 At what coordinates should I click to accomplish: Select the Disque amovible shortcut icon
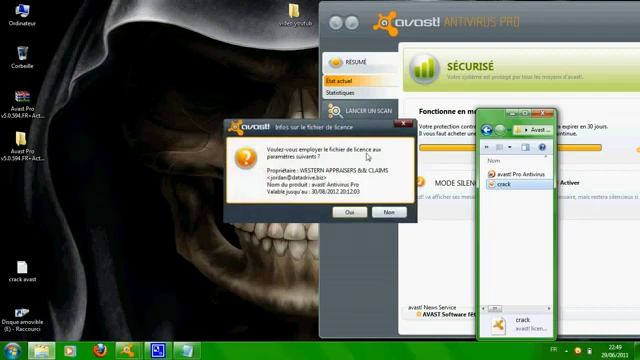(x=22, y=320)
